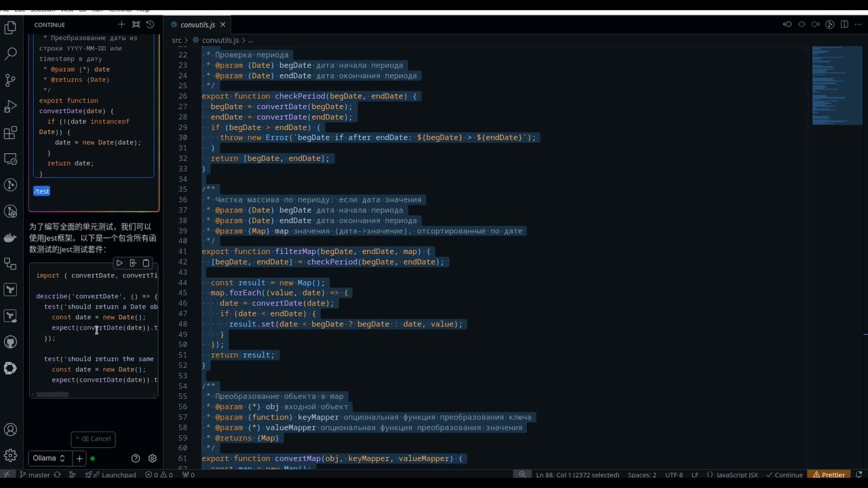The height and width of the screenshot is (488, 868).
Task: Open the Extensions view
Action: [10, 133]
